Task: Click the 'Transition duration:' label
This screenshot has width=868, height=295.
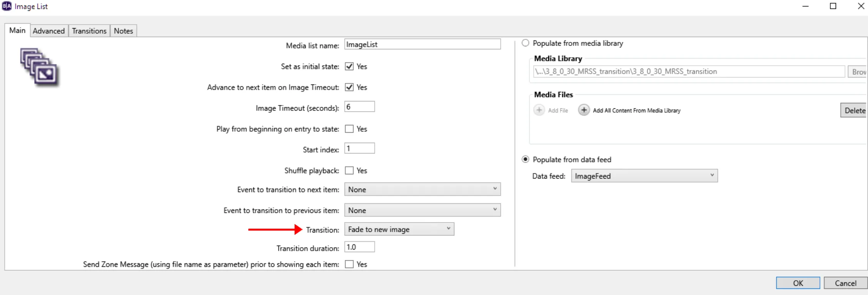Action: pyautogui.click(x=308, y=248)
